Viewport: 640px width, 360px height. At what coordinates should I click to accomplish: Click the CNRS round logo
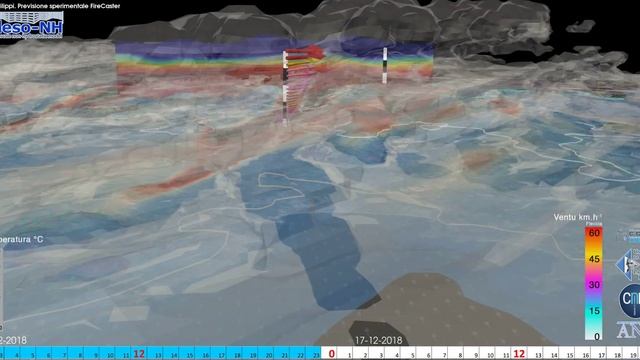630,301
